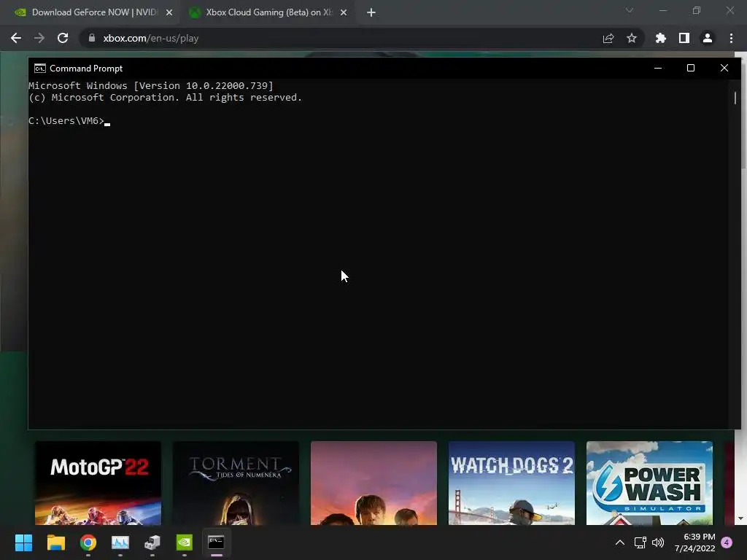Switch to Chrome in taskbar
The width and height of the screenshot is (747, 560).
point(88,542)
